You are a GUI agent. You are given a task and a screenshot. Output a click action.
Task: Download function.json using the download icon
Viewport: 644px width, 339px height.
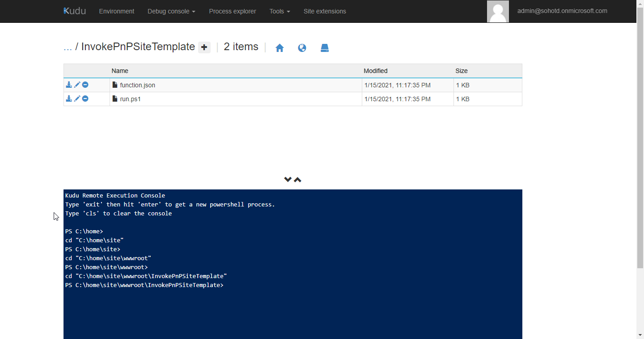(69, 85)
